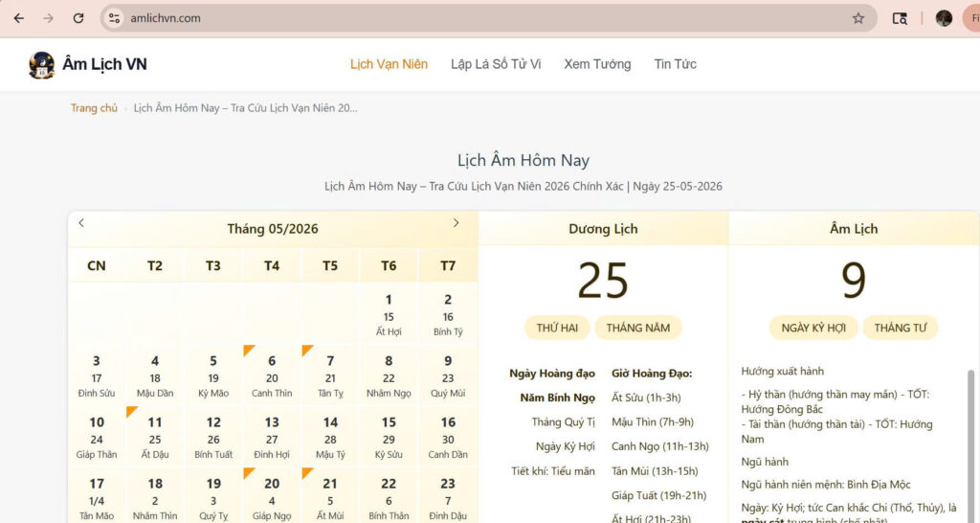This screenshot has width=980, height=523.
Task: Open the Lịch Vạn Niên menu
Action: coord(389,64)
